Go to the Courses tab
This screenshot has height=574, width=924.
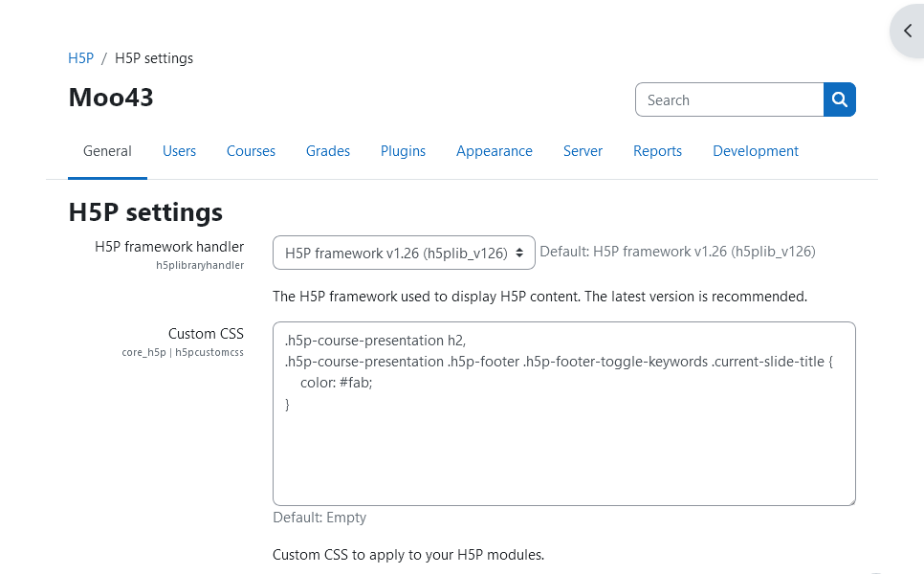(251, 151)
